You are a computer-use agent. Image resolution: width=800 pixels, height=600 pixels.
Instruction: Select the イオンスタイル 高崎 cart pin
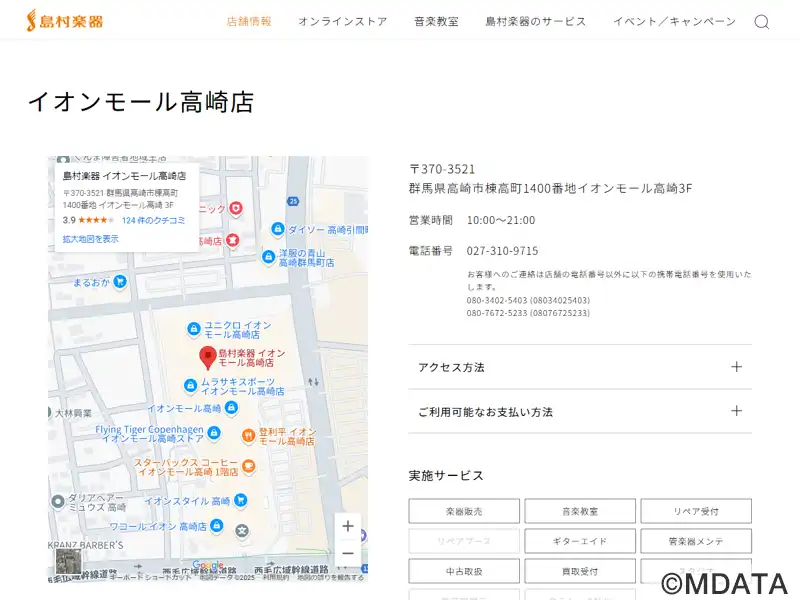(x=241, y=501)
